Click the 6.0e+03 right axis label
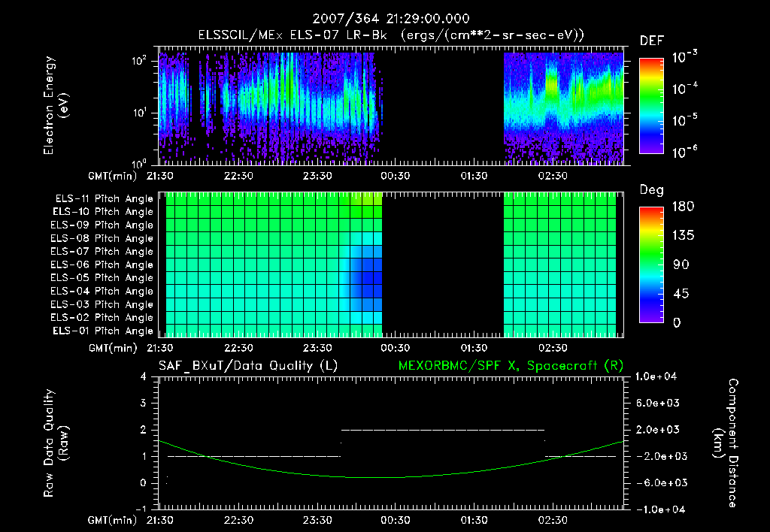770x532 pixels. [658, 404]
